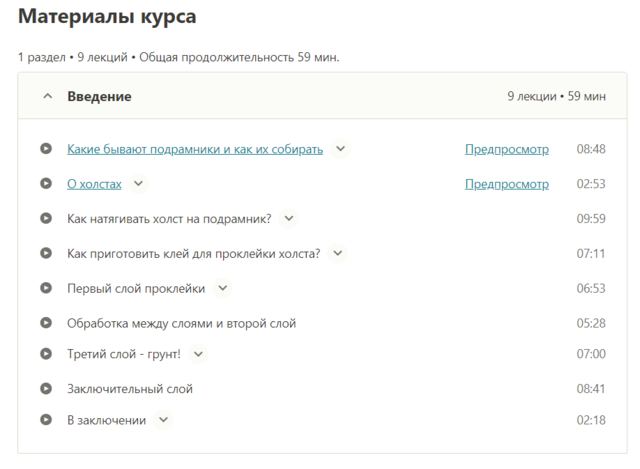640x469 pixels.
Task: Expand the «О холстах» lecture description chevron
Action: (139, 184)
